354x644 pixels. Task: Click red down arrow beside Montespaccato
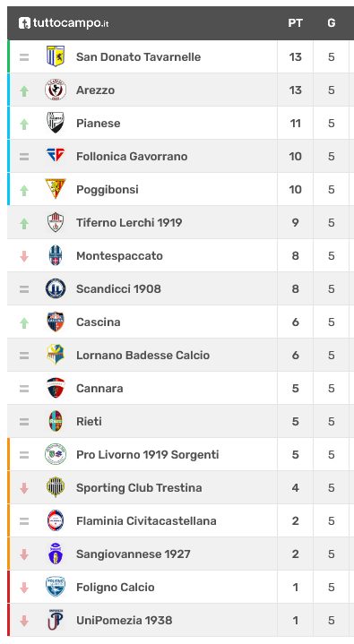pos(24,256)
